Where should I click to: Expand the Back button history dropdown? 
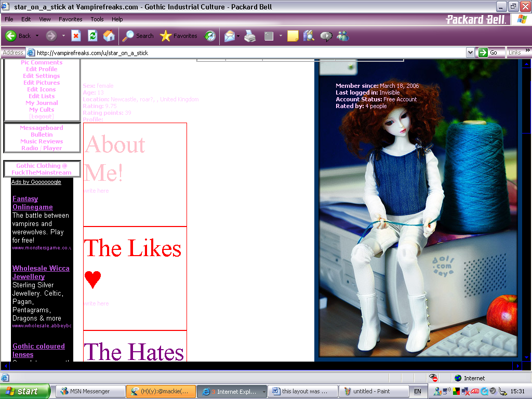pos(36,36)
